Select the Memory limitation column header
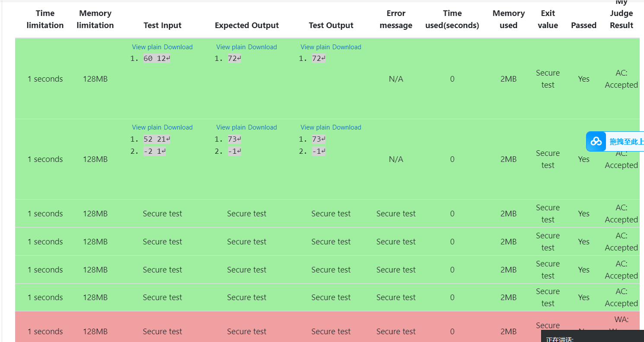The image size is (644, 342). [95, 19]
